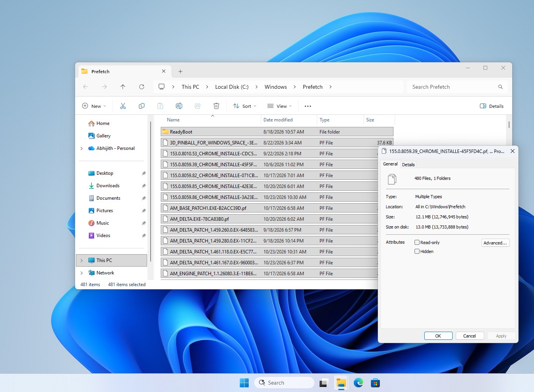Click the Share icon in toolbar
The width and height of the screenshot is (534, 392).
[198, 106]
